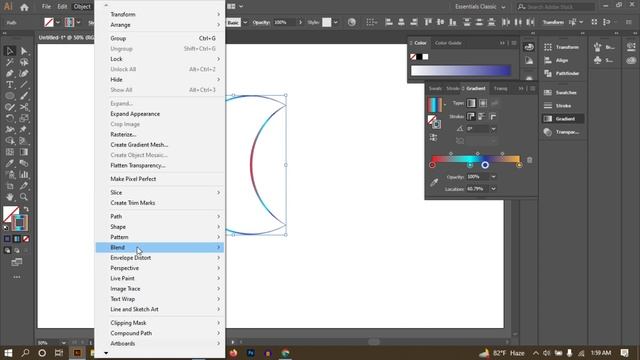Viewport: 640px width, 360px height.
Task: Expand Opacity slider arrow in control bar
Action: [x=301, y=22]
